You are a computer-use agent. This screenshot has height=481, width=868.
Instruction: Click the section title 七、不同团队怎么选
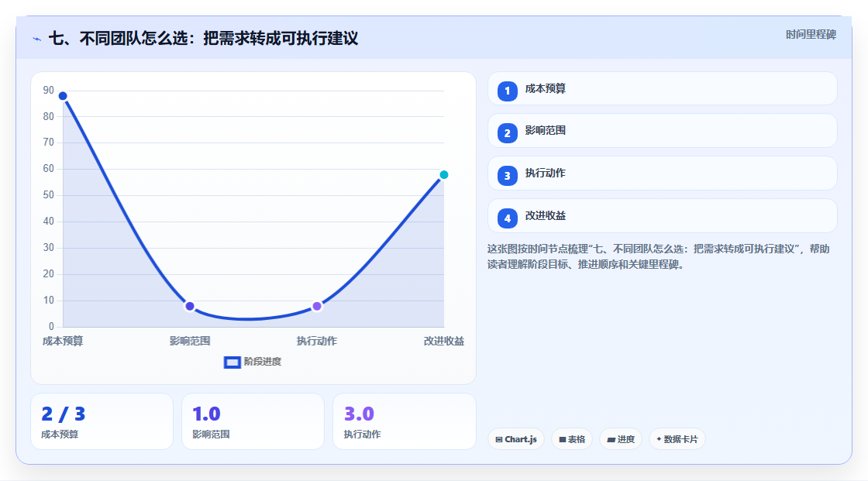(203, 38)
